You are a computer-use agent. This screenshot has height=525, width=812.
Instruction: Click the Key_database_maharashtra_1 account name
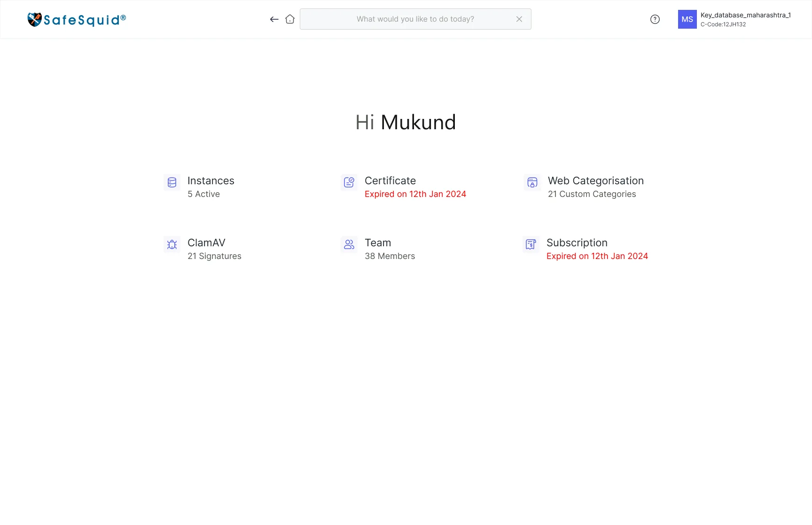click(x=746, y=15)
